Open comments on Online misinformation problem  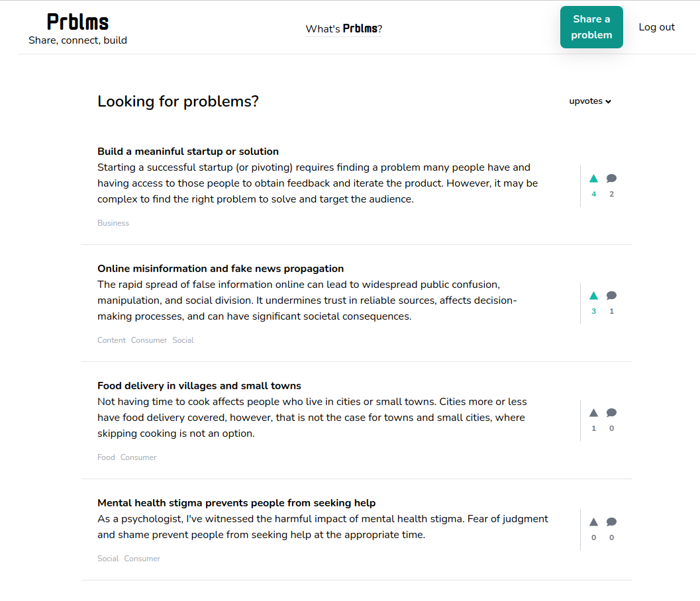pyautogui.click(x=611, y=296)
